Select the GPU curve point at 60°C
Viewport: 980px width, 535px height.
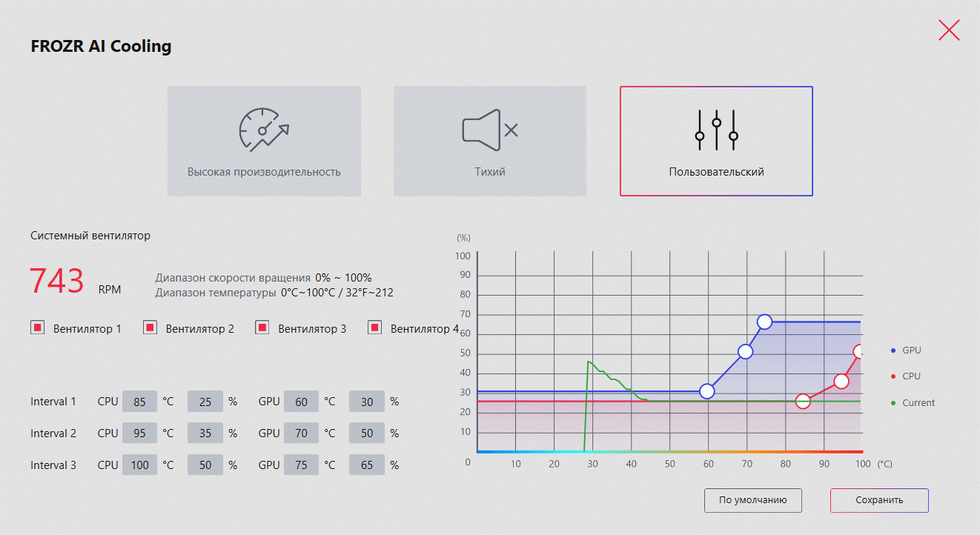click(707, 391)
